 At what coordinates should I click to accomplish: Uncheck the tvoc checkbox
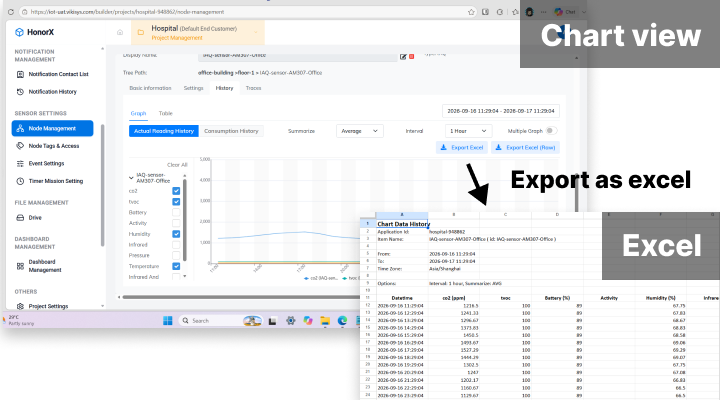176,202
